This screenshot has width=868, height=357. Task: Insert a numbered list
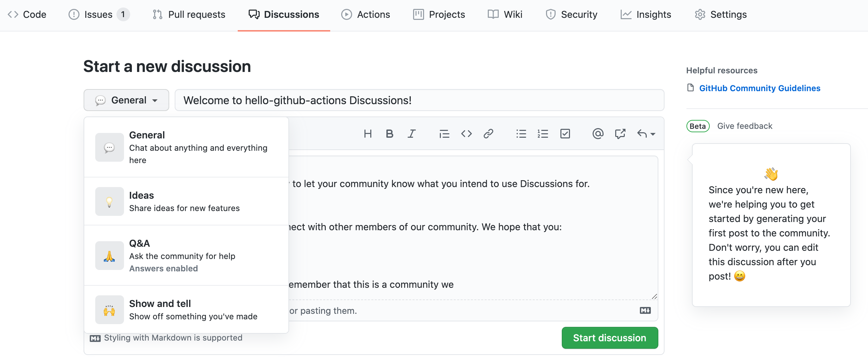tap(543, 134)
